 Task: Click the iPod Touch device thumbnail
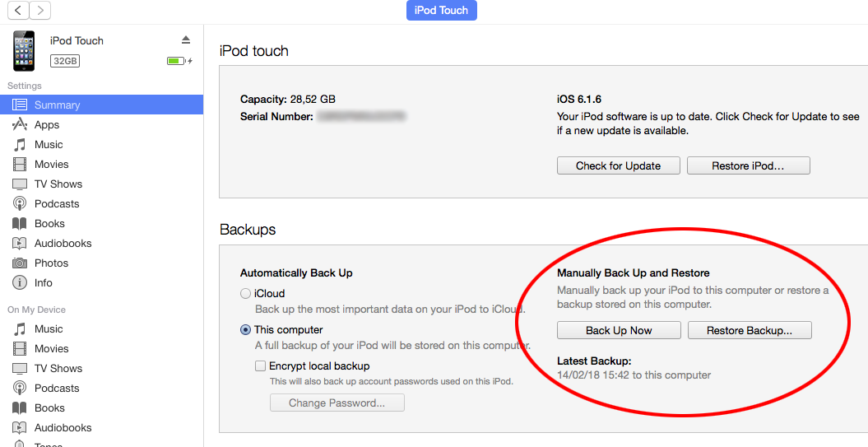coord(24,50)
